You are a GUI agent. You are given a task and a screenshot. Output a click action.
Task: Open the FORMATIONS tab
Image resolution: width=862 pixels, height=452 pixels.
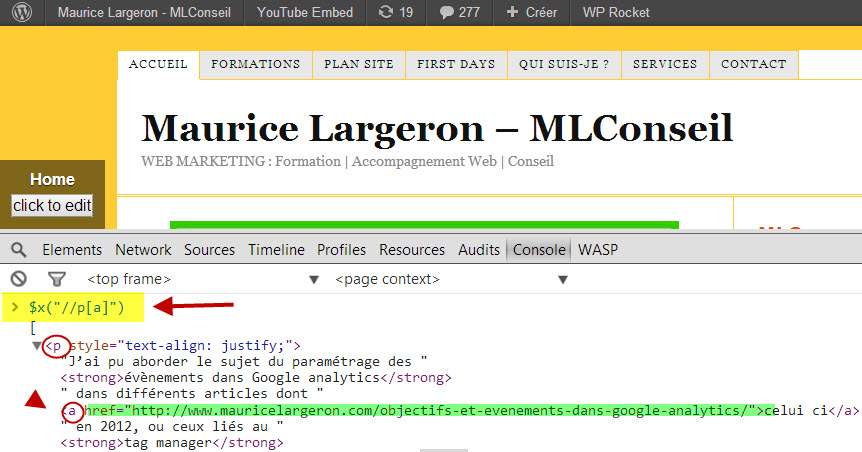[256, 64]
